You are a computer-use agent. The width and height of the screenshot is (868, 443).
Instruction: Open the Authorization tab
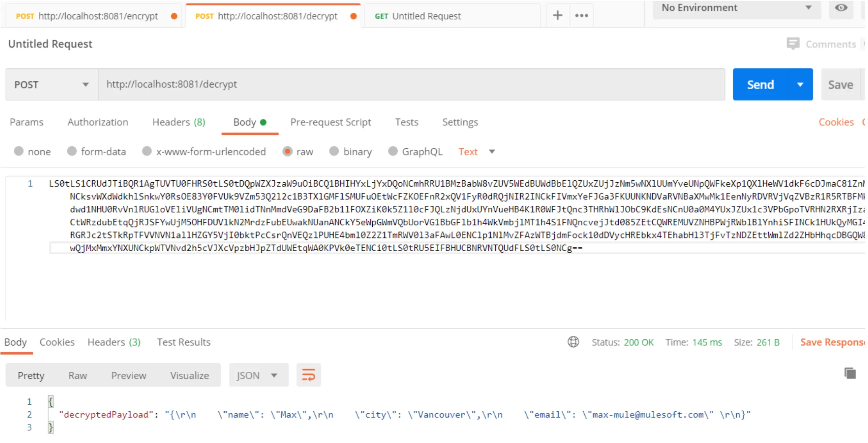98,122
